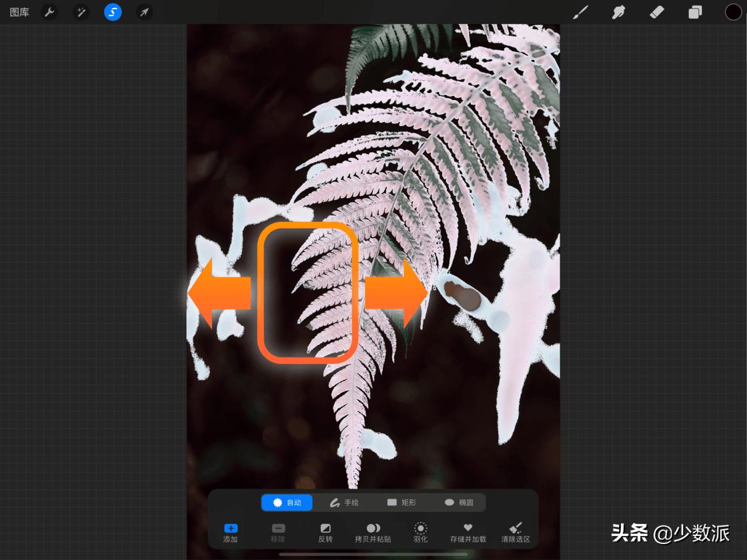747x560 pixels.
Task: Choose 椭圆 ellipse selection mode
Action: click(460, 503)
